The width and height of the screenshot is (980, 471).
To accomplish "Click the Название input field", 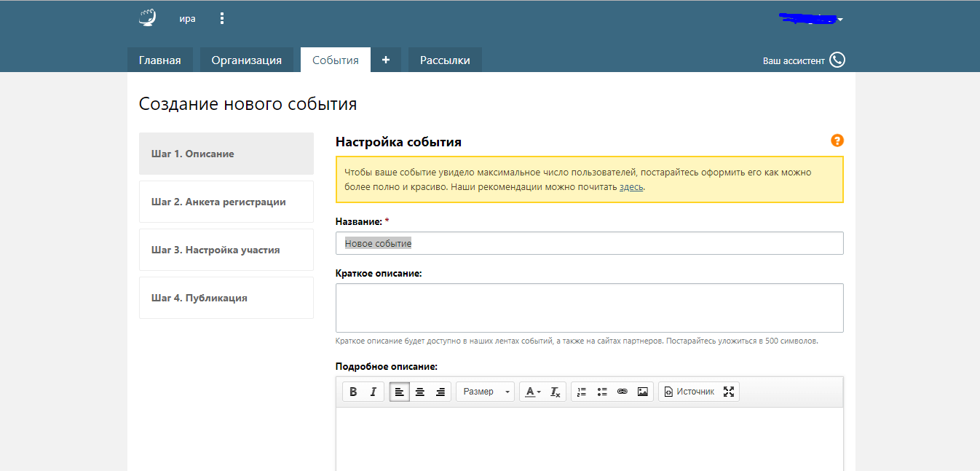I will 589,243.
